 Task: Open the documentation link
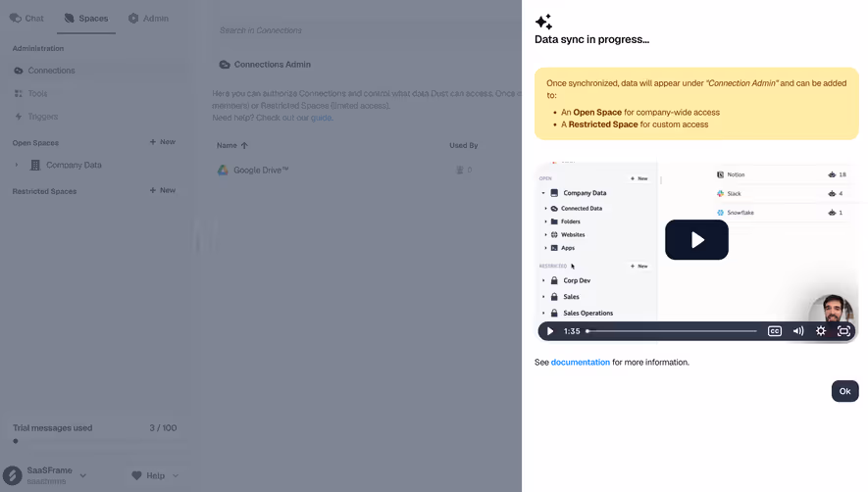click(581, 362)
